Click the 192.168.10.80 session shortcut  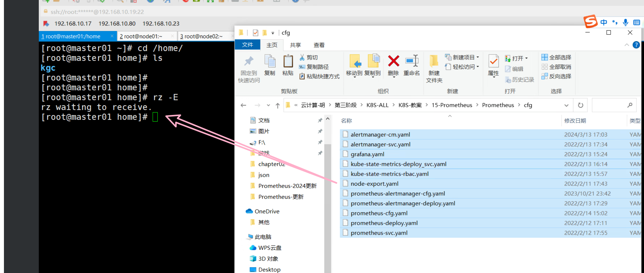[117, 23]
